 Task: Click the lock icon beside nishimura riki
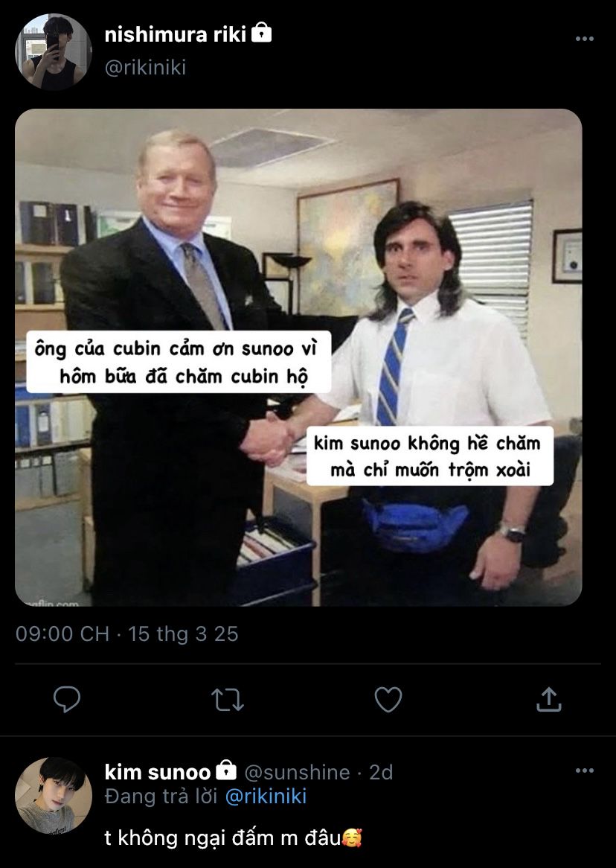[261, 33]
